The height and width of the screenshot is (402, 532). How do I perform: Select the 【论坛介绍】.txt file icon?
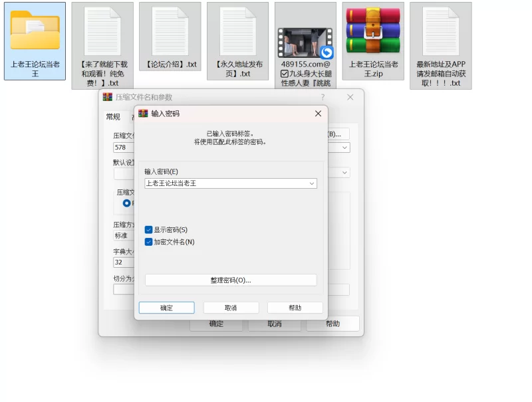tap(170, 31)
